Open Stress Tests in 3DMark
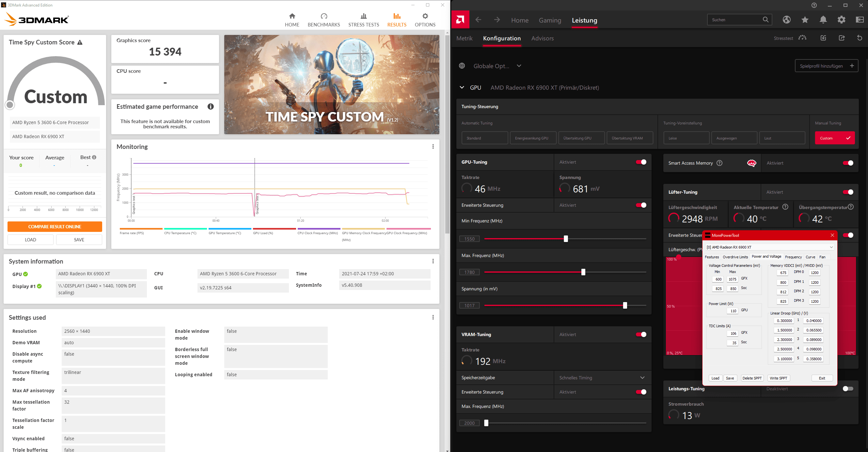Image resolution: width=868 pixels, height=452 pixels. (364, 20)
